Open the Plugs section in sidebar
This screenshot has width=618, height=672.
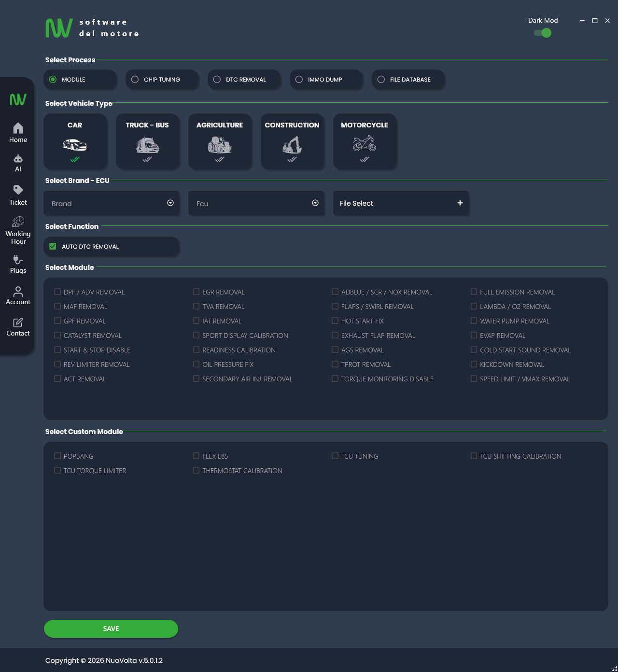[x=18, y=264]
